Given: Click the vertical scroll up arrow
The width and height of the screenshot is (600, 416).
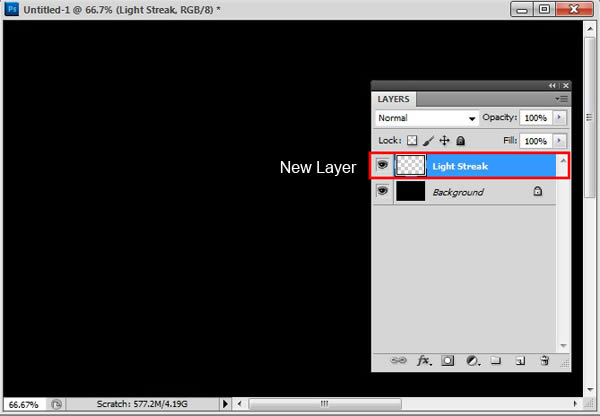Looking at the screenshot, I should click(x=590, y=28).
